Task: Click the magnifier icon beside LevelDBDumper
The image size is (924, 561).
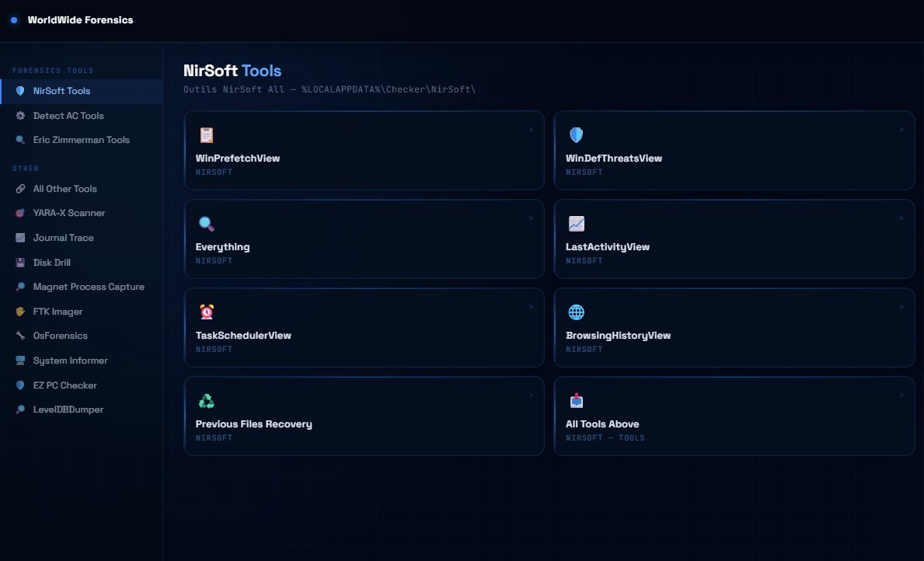Action: point(20,409)
